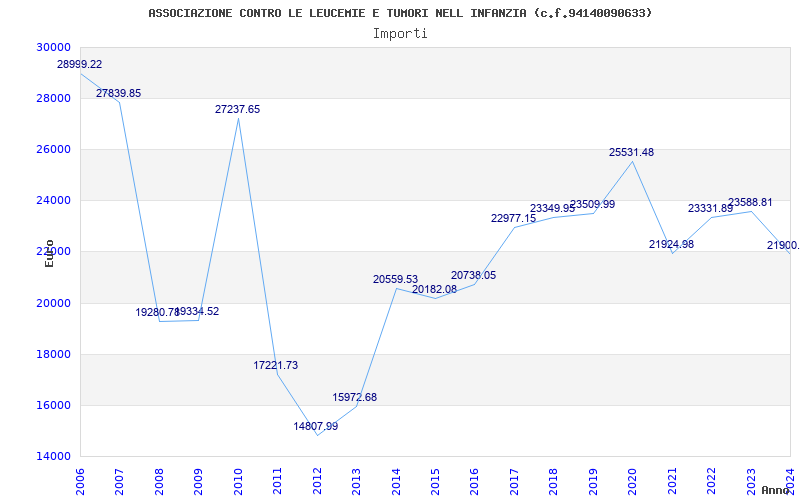Click the 25531.48 data label
800x500 pixels.
click(x=631, y=152)
